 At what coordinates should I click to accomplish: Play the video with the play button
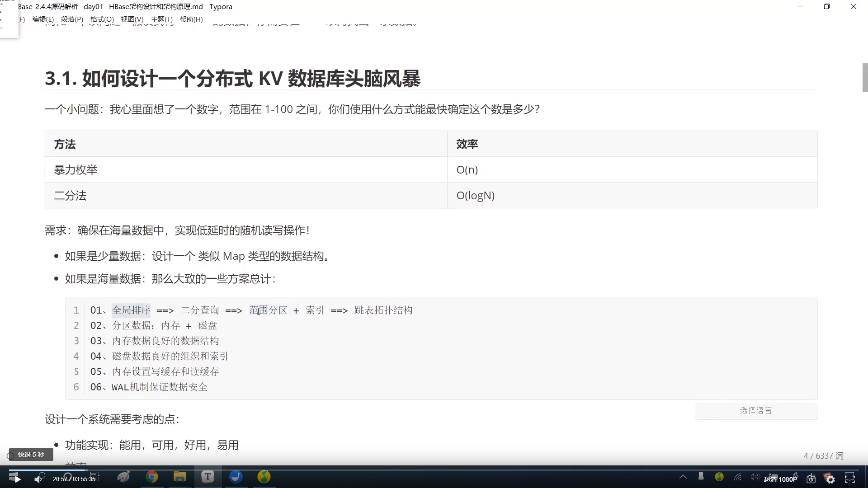[17, 479]
